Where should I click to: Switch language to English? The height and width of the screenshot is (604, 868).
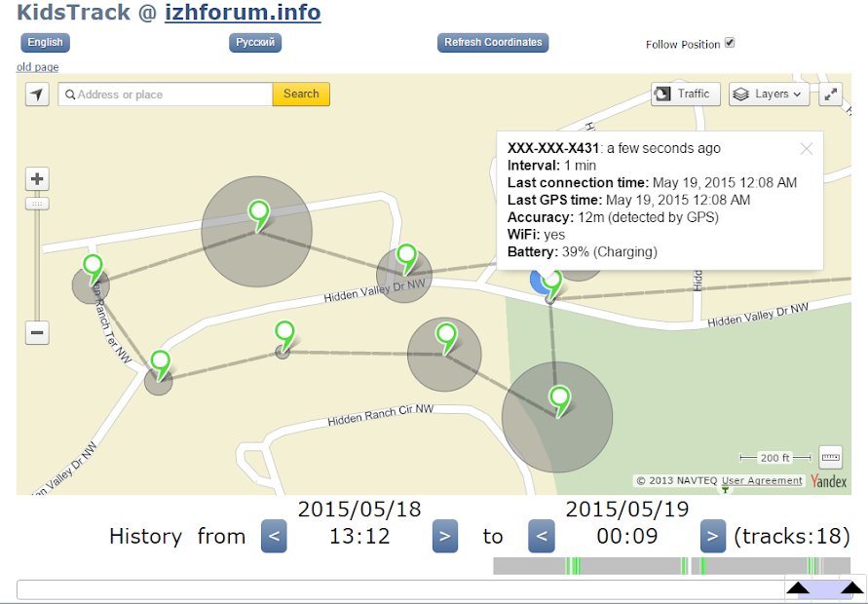[x=45, y=43]
